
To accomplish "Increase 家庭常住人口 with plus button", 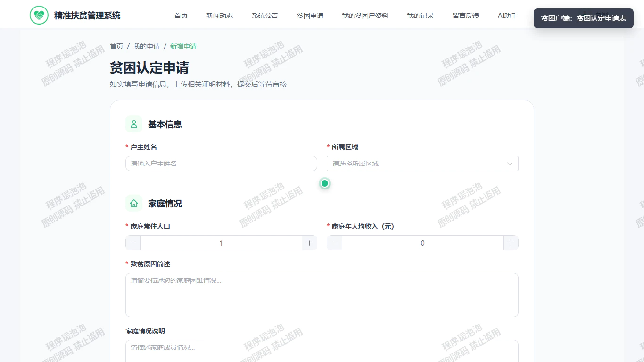I will (309, 243).
